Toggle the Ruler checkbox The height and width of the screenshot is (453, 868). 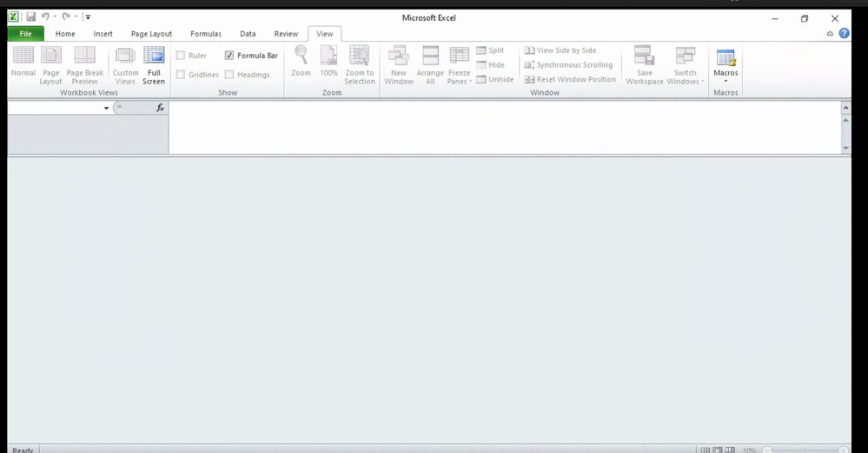coord(181,56)
